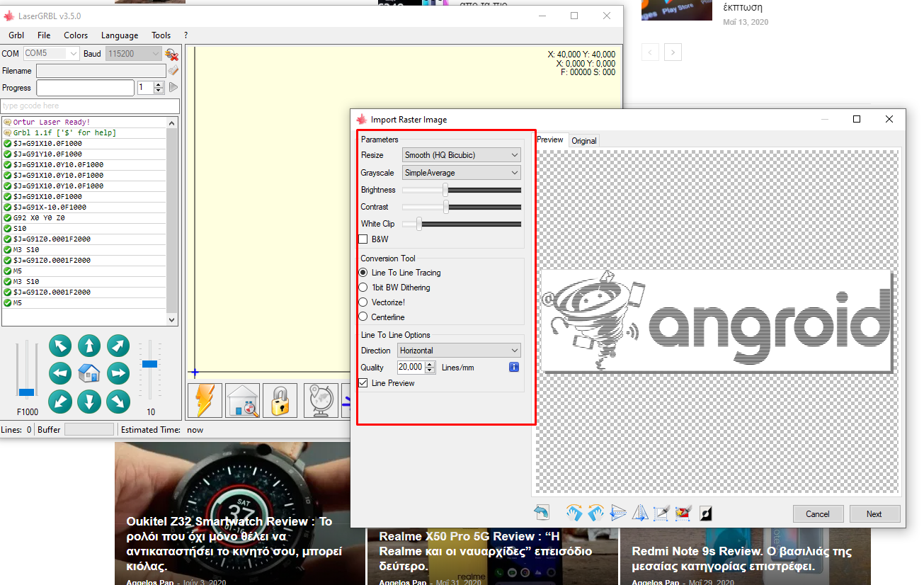This screenshot has height=585, width=924.
Task: Open the Grbl menu
Action: 16,35
